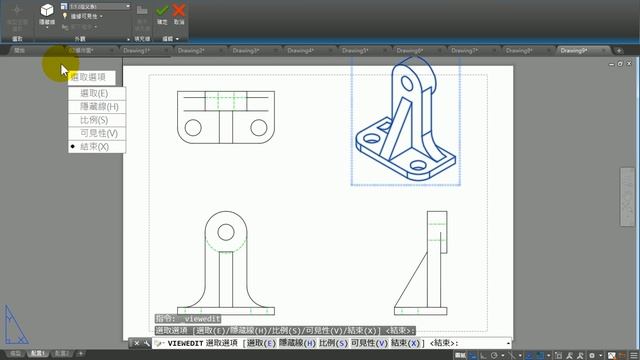640x360 pixels.
Task: Close the command line with X icon
Action: click(137, 343)
